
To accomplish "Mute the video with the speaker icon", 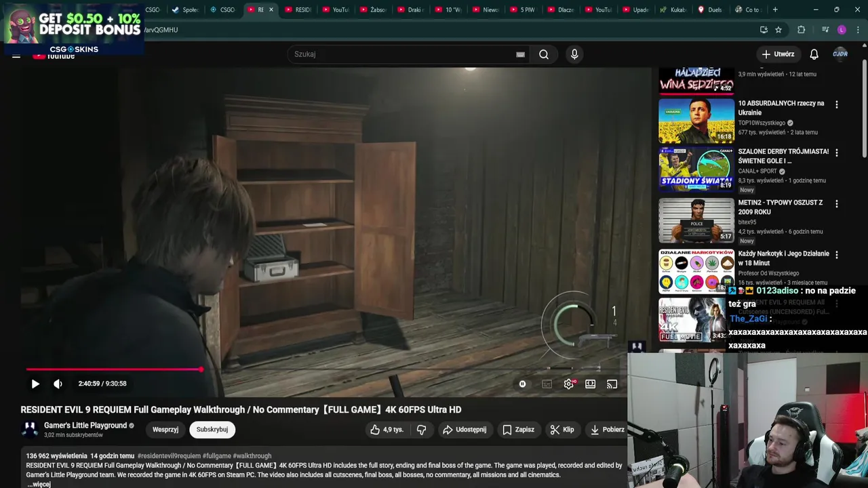I will tap(58, 384).
